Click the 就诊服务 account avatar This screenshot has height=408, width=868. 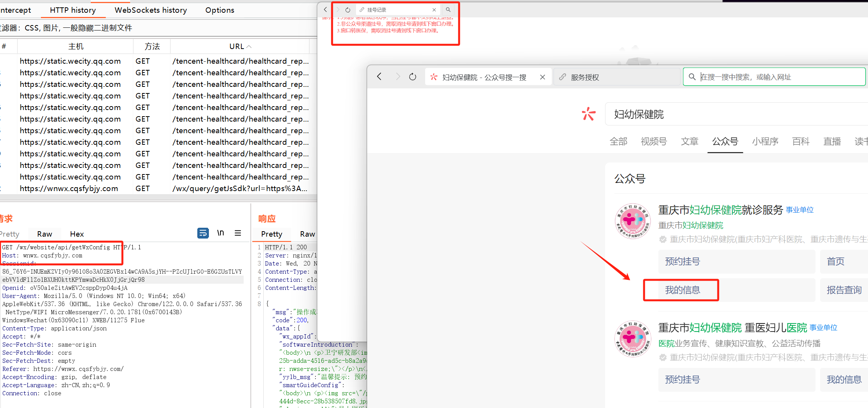tap(632, 221)
